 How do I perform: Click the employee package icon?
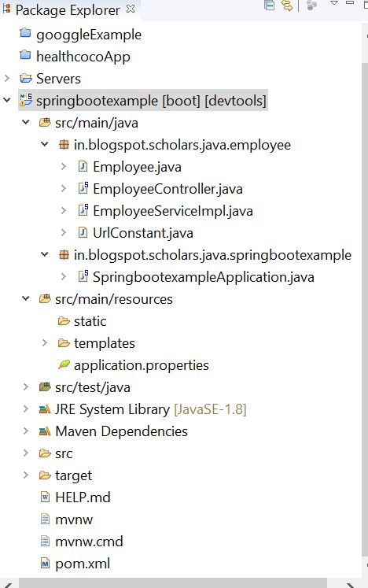click(64, 145)
